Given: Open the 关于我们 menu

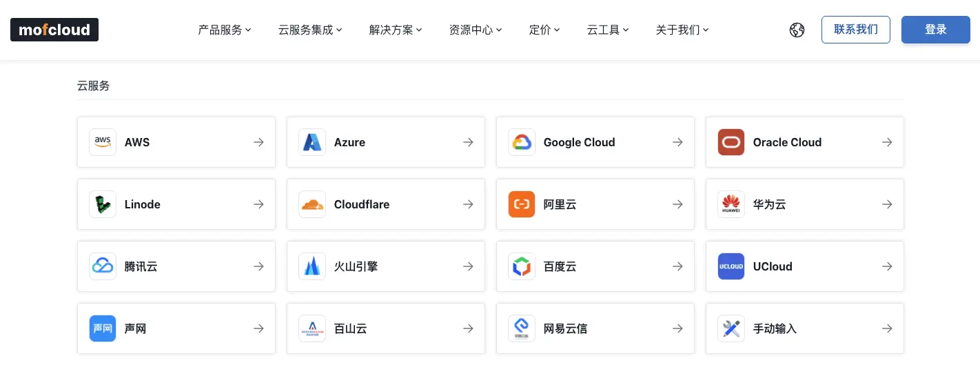Looking at the screenshot, I should [x=682, y=30].
